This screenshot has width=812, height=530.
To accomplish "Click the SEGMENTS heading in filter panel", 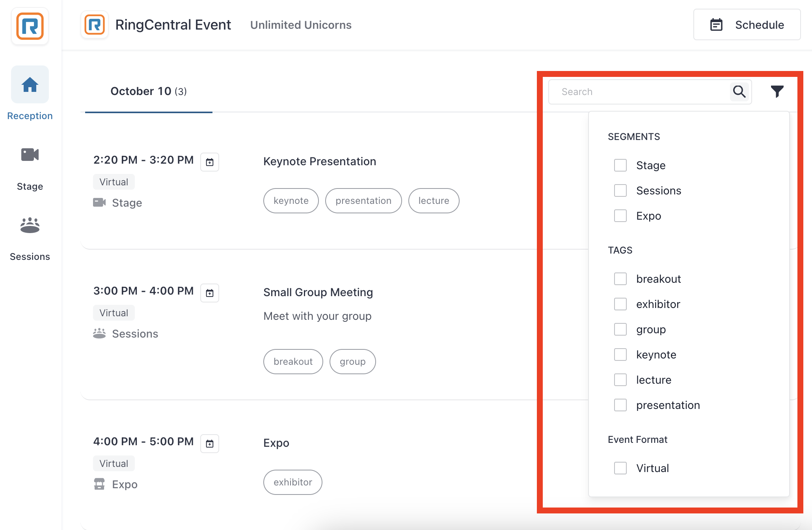I will pos(634,137).
